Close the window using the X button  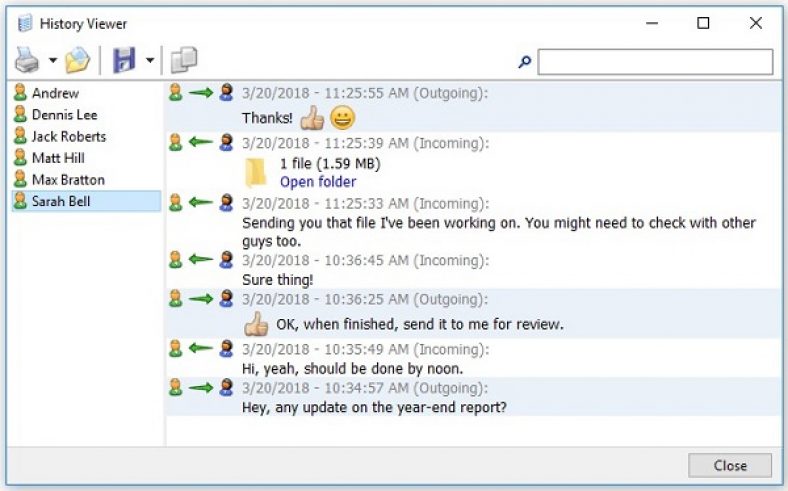(755, 23)
